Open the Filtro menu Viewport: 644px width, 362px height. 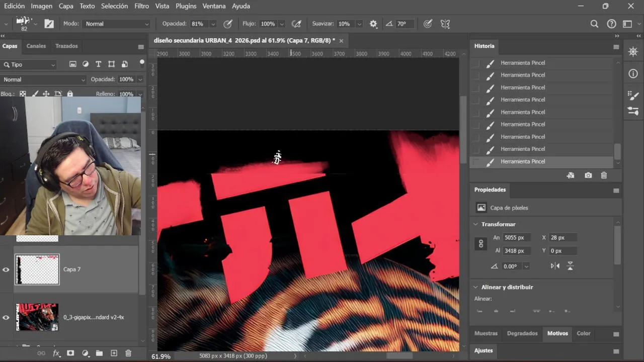click(141, 6)
